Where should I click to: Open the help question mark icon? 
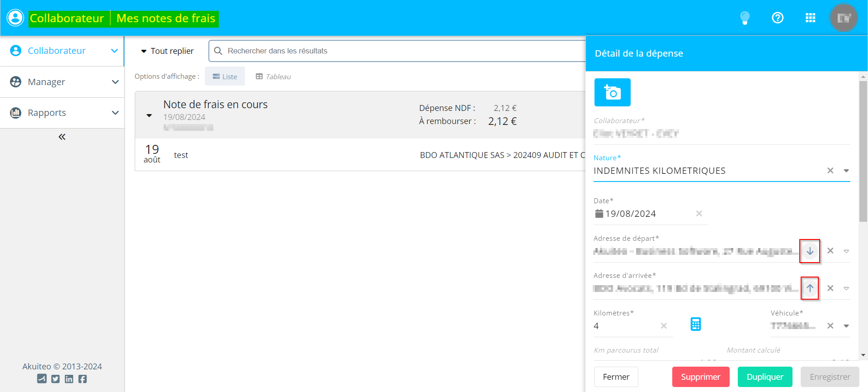point(778,18)
